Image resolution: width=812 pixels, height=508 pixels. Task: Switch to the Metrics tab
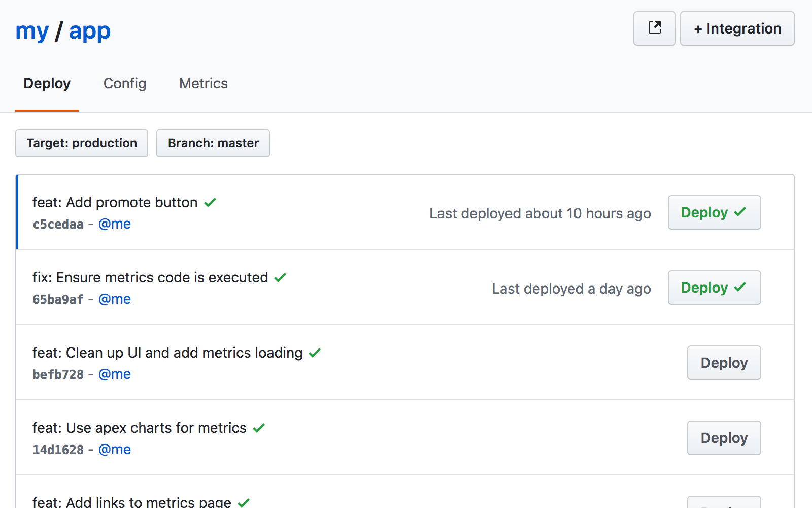204,83
